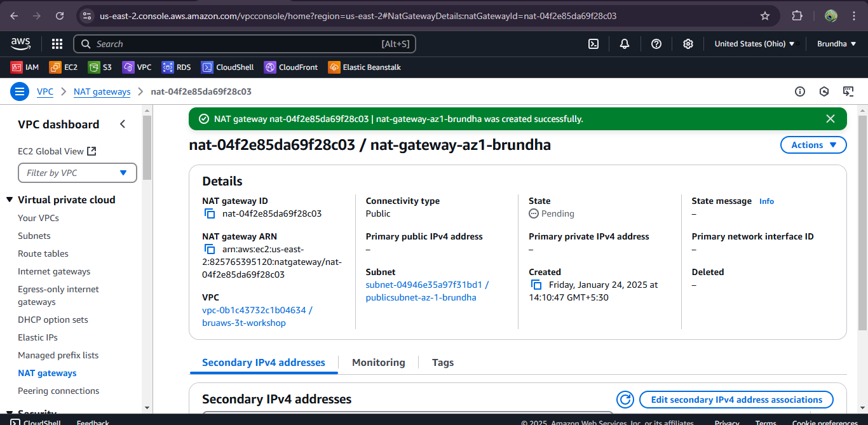Open the State message Info link
Viewport: 868px width, 425px height.
pos(766,201)
